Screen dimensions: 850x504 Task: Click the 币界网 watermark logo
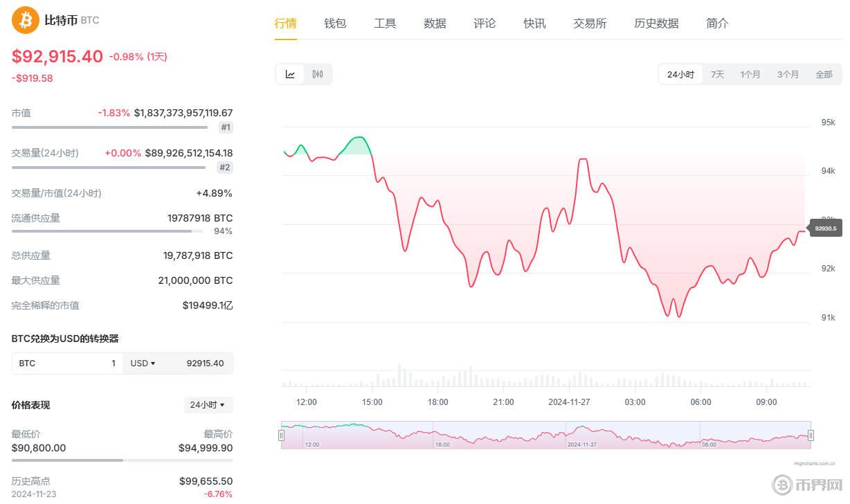(x=807, y=485)
